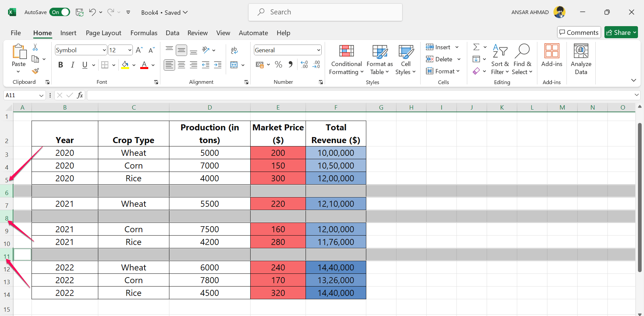This screenshot has height=316, width=644.
Task: Open the Data ribbon tab
Action: (172, 33)
